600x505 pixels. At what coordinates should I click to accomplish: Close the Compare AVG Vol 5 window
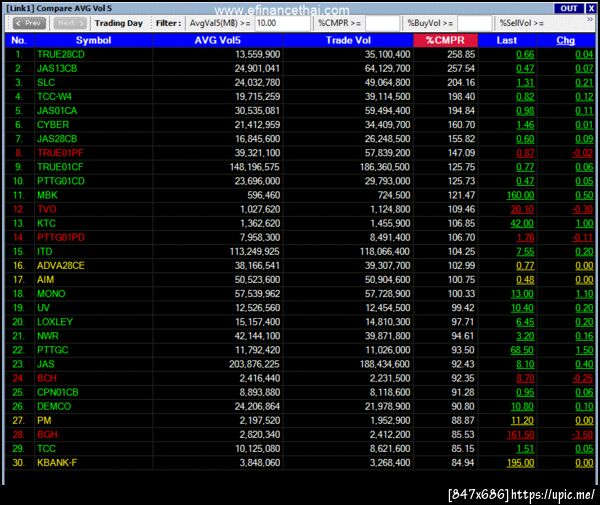(590, 8)
